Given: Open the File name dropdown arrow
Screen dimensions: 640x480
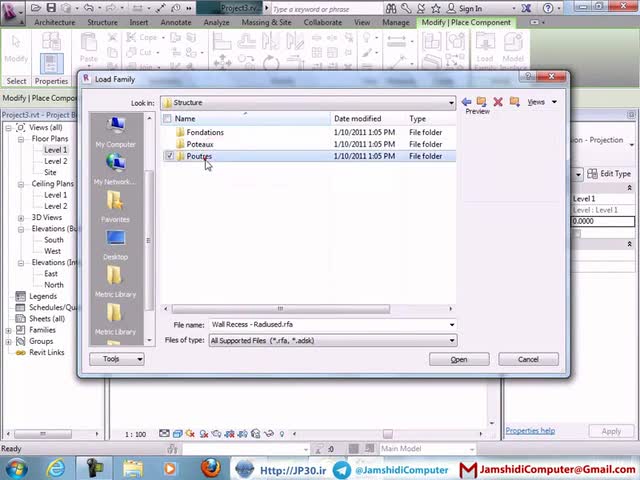Looking at the screenshot, I should tap(452, 325).
